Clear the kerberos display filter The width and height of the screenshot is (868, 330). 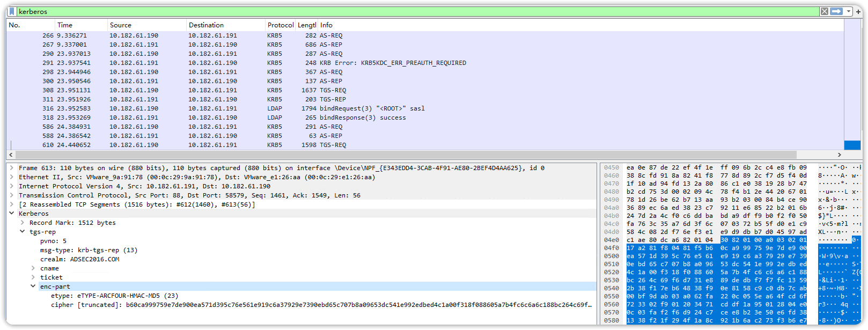[x=824, y=11]
